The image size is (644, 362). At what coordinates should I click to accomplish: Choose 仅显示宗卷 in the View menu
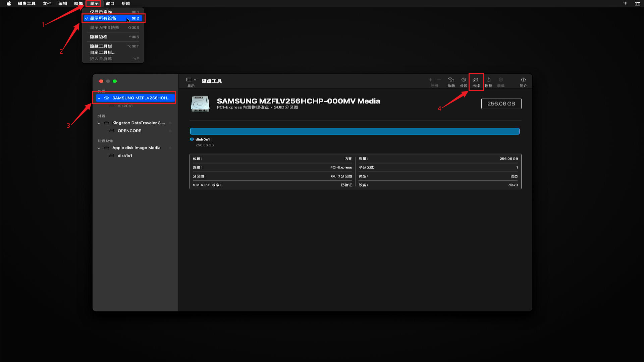tap(113, 12)
